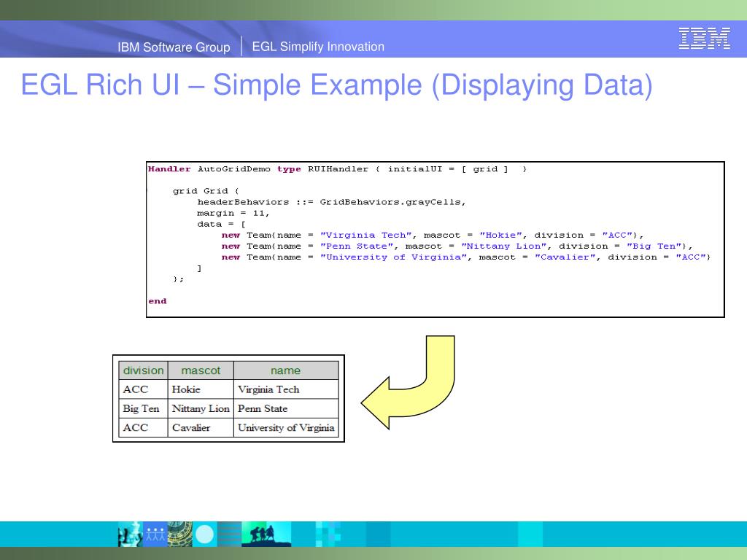
Task: Click the "Virginia Tech" string in code
Action: (365, 236)
